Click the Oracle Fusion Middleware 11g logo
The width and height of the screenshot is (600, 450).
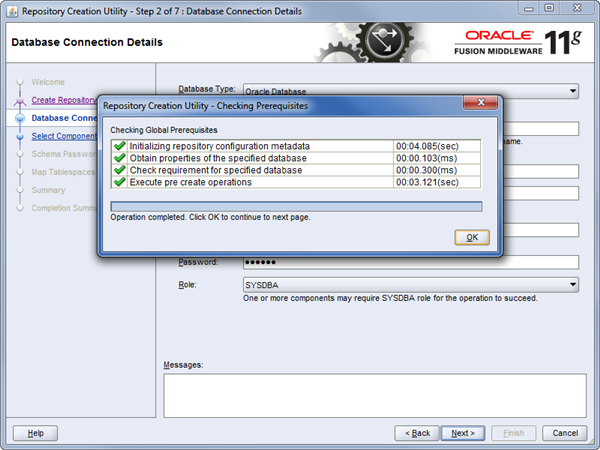coord(518,42)
